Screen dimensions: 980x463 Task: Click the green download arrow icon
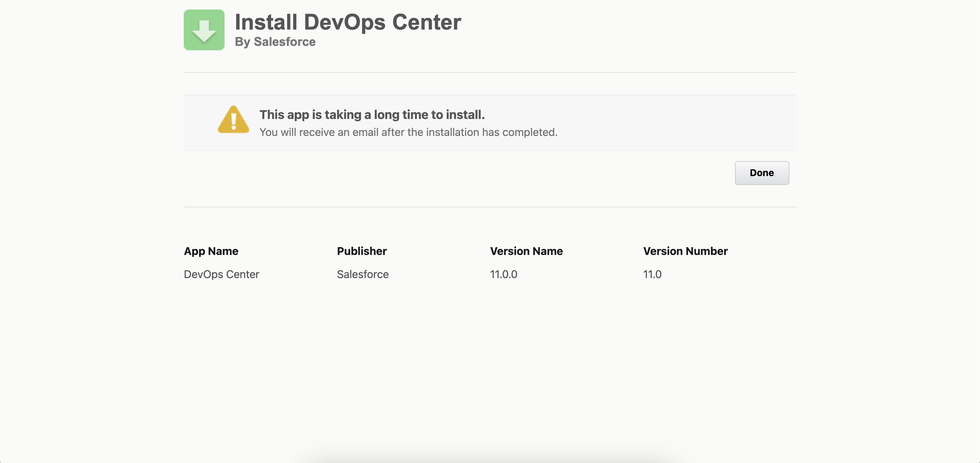coord(204,30)
